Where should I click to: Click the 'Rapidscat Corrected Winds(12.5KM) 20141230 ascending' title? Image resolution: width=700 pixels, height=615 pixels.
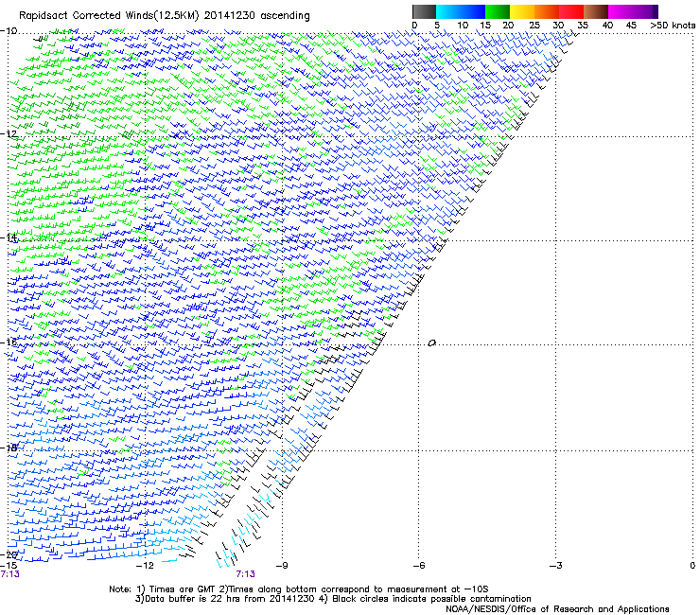click(165, 16)
